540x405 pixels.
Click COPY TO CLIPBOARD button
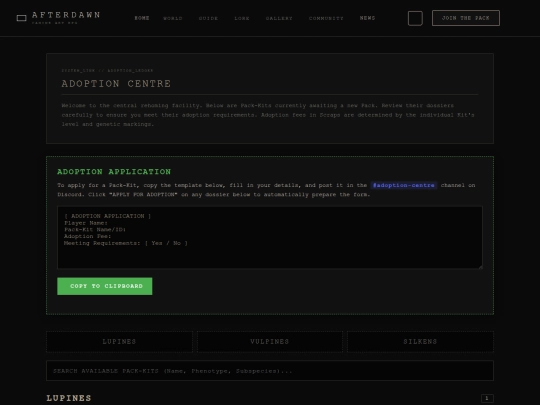coord(105,286)
